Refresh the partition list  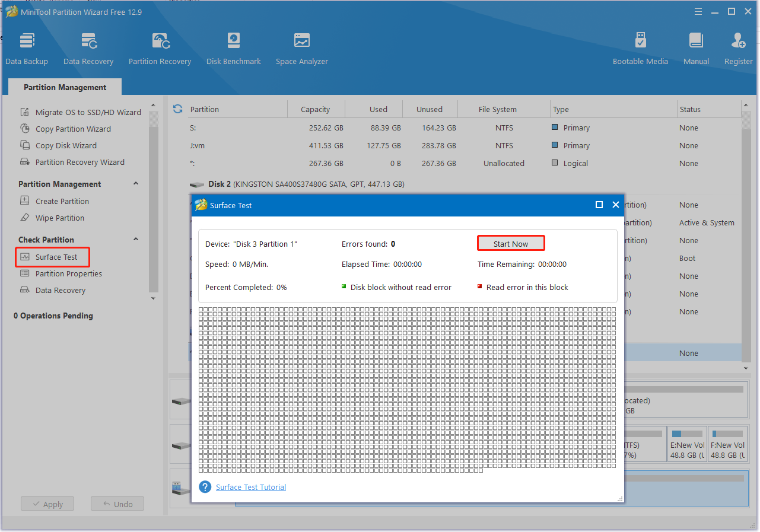(x=177, y=109)
